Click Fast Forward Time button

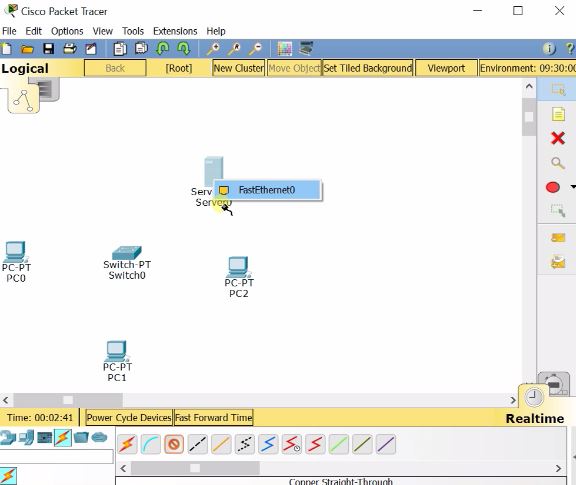pos(214,418)
